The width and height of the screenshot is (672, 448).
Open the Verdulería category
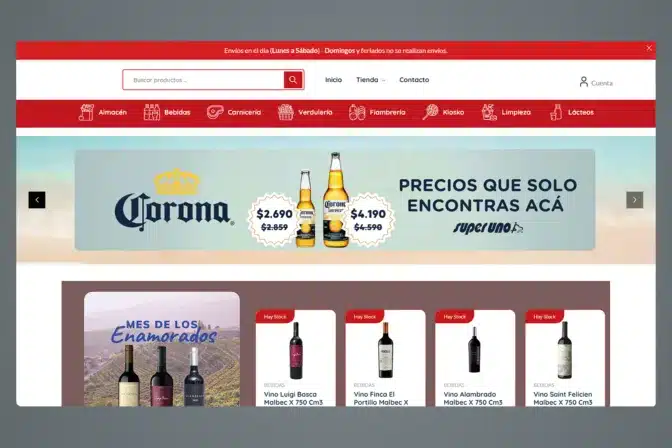coord(315,112)
